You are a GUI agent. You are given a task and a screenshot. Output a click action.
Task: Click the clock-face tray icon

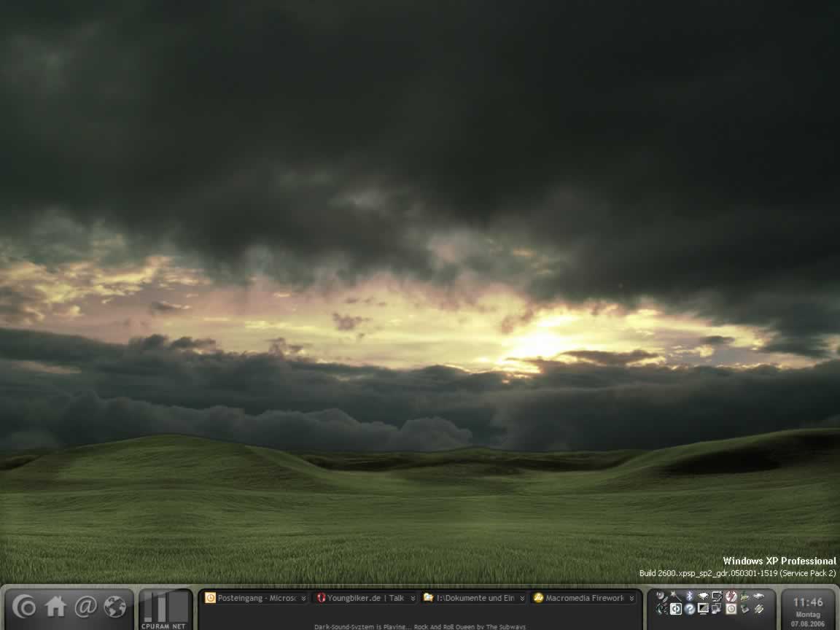[x=731, y=609]
